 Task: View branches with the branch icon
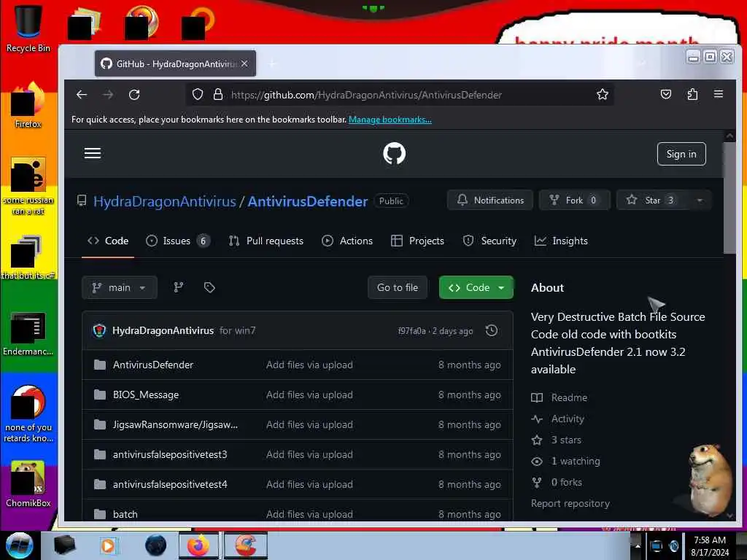[178, 287]
